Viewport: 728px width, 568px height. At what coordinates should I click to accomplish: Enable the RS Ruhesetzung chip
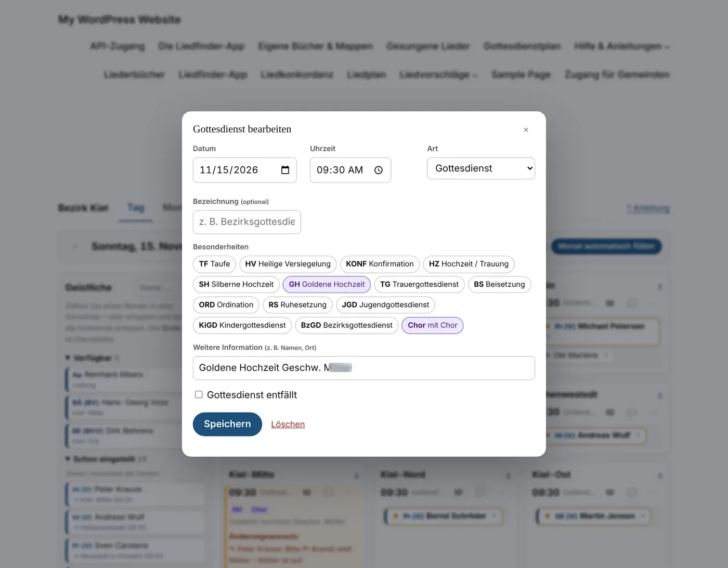click(297, 305)
